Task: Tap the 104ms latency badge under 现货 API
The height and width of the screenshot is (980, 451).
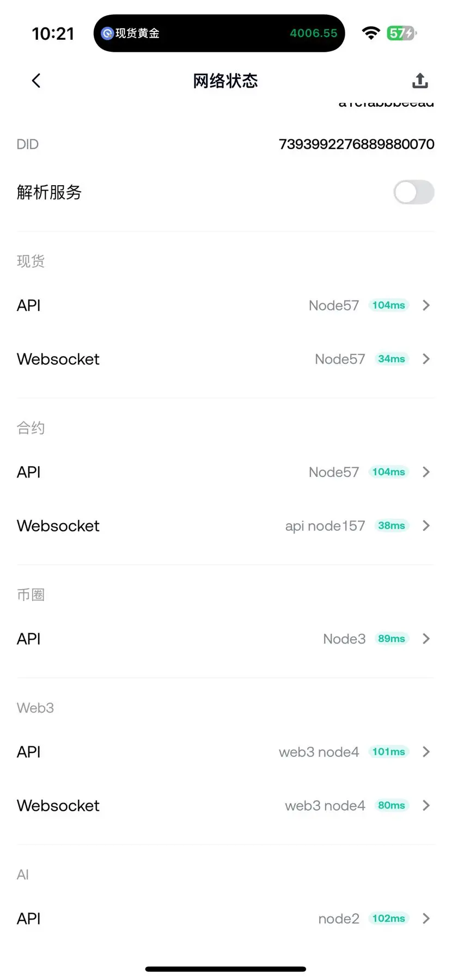Action: click(x=388, y=305)
